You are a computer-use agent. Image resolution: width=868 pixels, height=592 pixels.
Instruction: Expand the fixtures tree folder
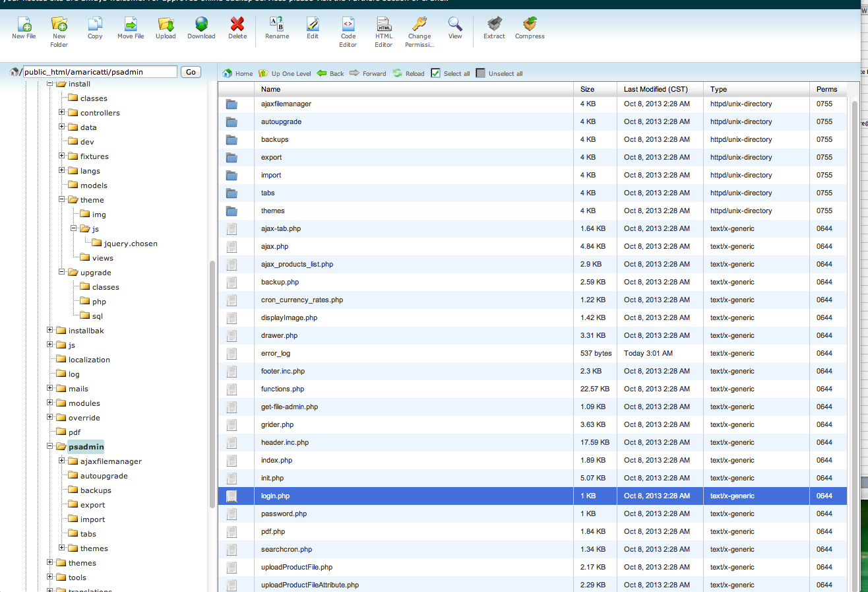pos(62,156)
